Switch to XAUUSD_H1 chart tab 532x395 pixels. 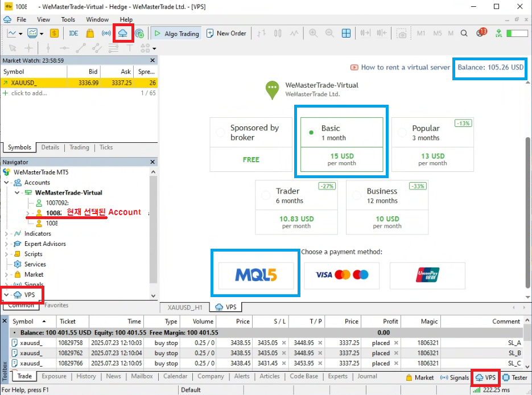(184, 307)
